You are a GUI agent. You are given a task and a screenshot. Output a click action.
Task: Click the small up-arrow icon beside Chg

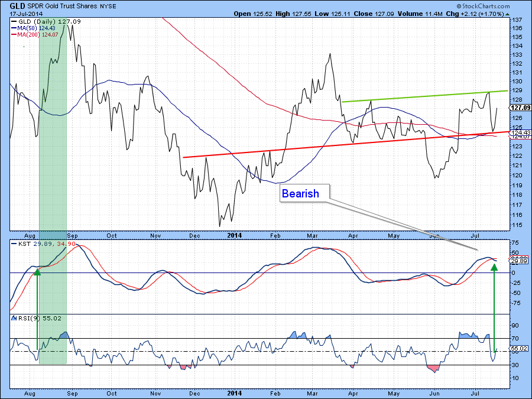coord(508,14)
